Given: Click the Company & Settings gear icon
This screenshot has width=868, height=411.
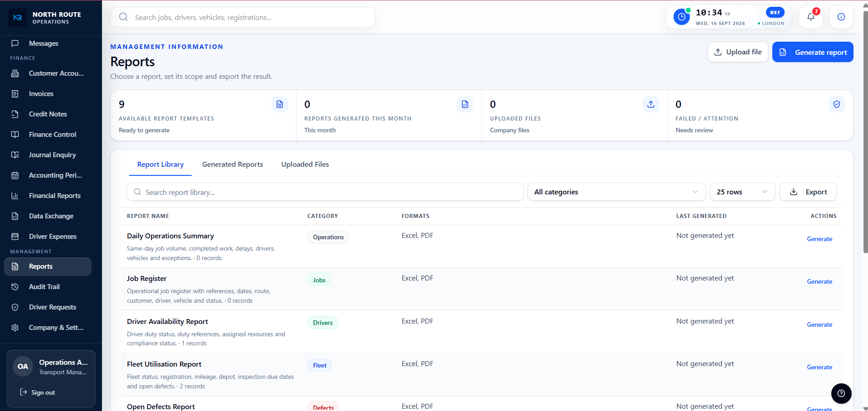Looking at the screenshot, I should [x=15, y=328].
